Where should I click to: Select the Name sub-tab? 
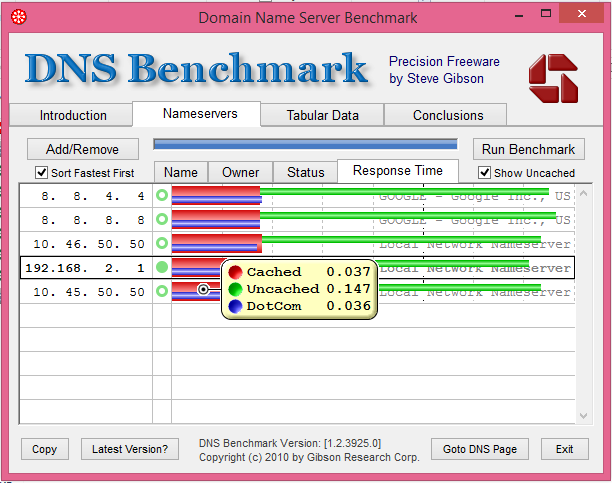coord(181,172)
